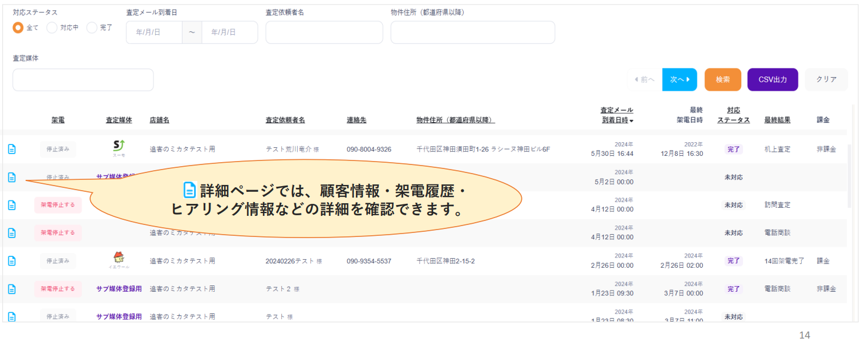Open detail icon for first 電話商談 row
Viewport: 868px width, 350px height.
(11, 233)
